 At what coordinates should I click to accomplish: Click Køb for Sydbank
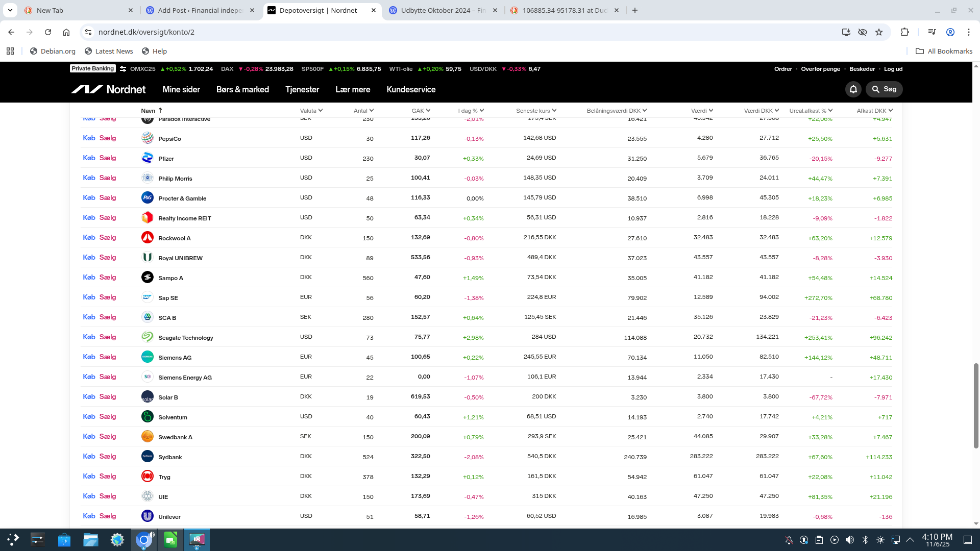89,456
